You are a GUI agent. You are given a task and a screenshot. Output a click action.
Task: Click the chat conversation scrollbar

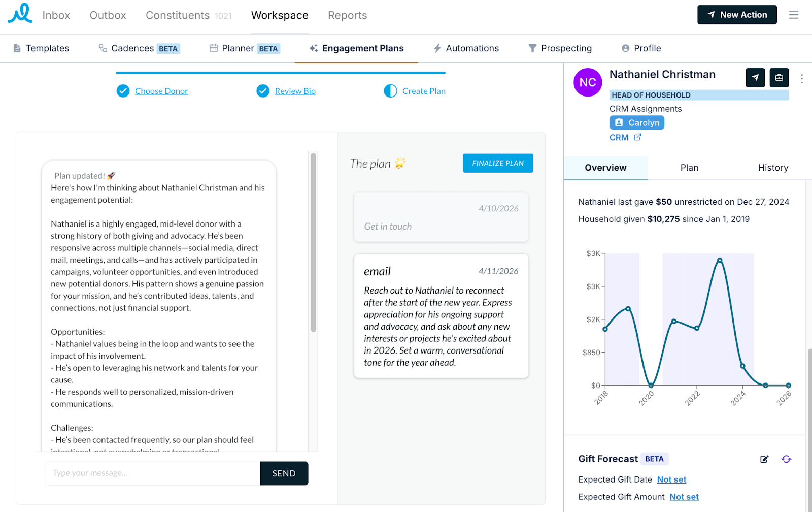coord(313,243)
